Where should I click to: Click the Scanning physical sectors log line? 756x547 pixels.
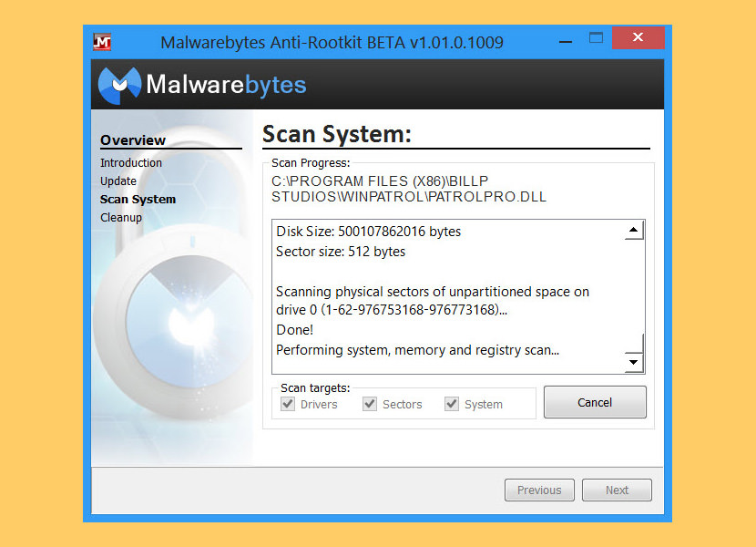[x=433, y=300]
